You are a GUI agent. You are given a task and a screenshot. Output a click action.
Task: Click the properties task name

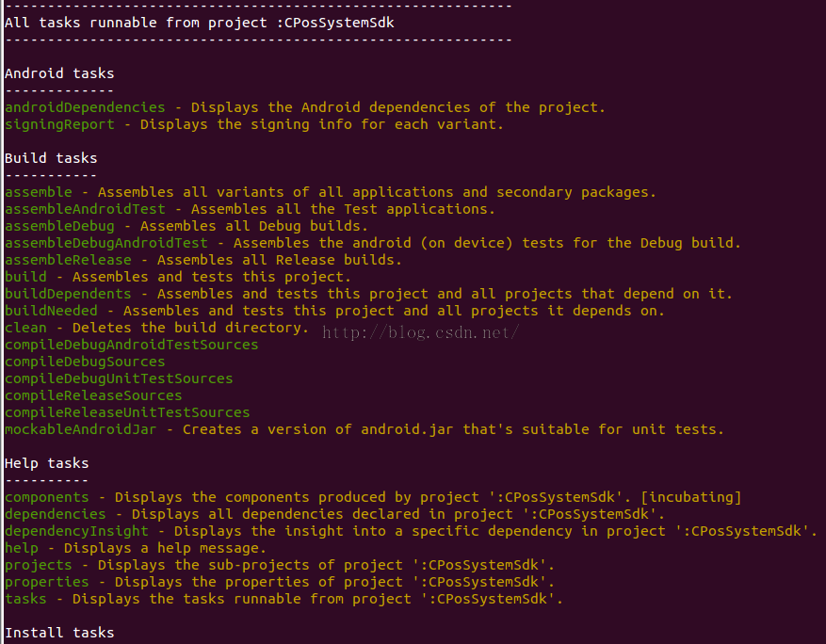[47, 583]
